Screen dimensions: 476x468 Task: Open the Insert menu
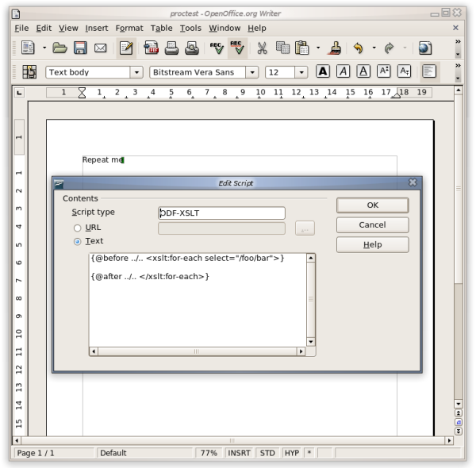pyautogui.click(x=97, y=29)
